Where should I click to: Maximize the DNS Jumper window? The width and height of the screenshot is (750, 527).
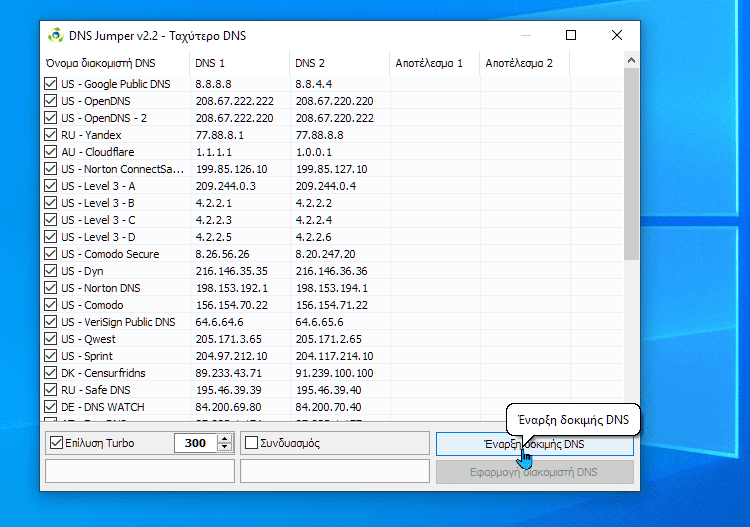pyautogui.click(x=571, y=35)
